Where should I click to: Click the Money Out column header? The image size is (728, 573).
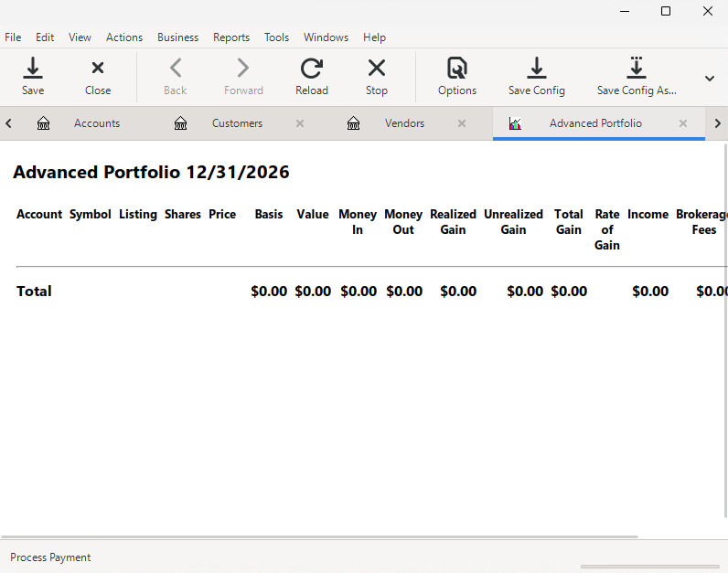[x=403, y=222]
